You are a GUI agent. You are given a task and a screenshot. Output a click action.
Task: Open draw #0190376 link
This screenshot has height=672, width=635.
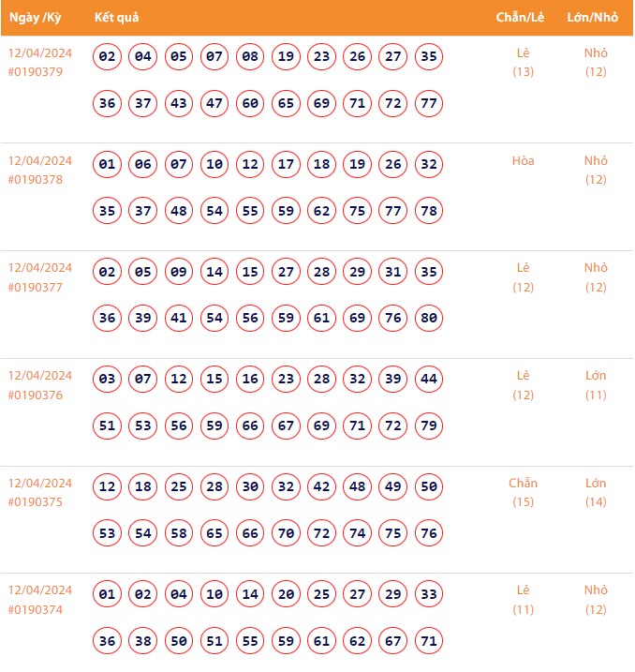point(36,395)
